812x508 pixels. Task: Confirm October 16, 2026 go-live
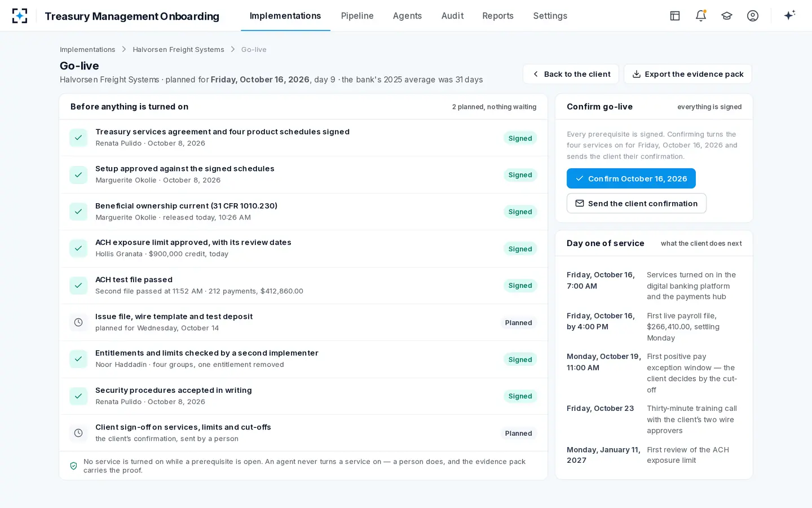(631, 178)
